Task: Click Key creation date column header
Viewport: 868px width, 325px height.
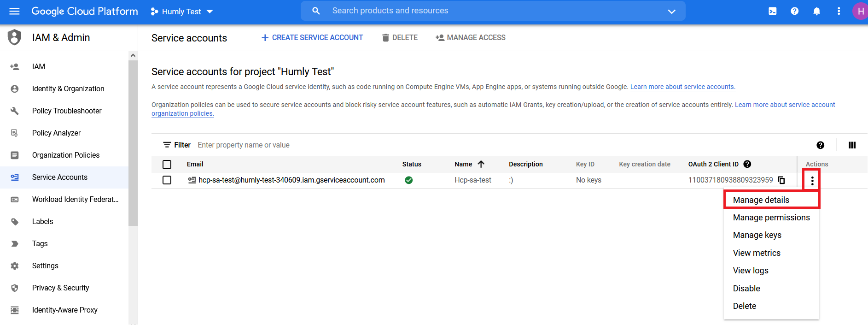Action: [645, 164]
